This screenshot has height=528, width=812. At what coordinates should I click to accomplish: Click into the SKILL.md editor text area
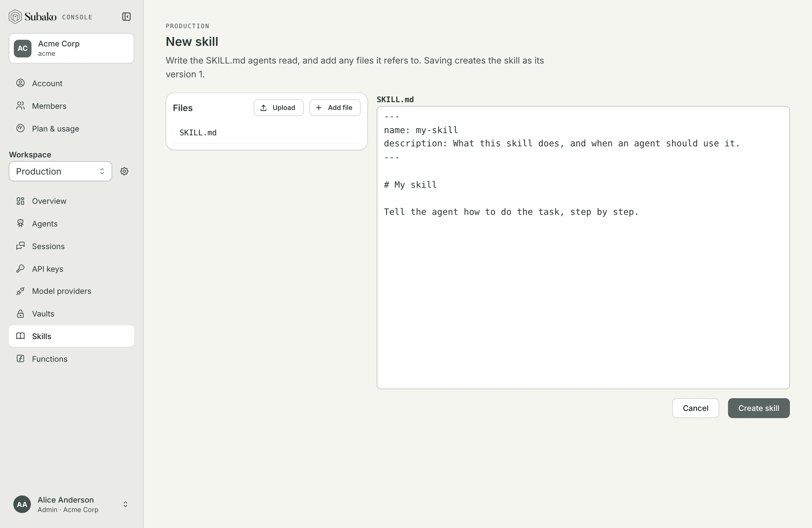pyautogui.click(x=583, y=248)
